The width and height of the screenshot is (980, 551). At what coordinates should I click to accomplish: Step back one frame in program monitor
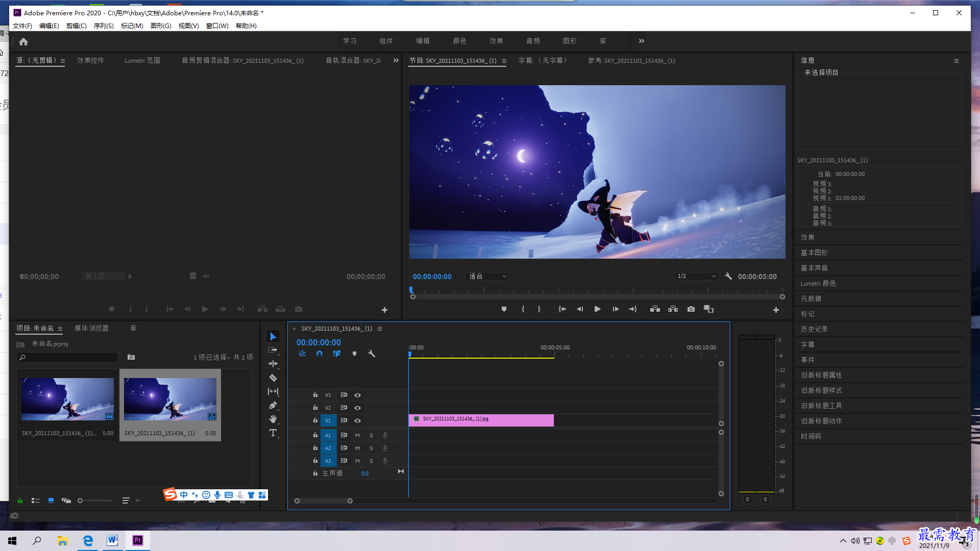tap(579, 309)
